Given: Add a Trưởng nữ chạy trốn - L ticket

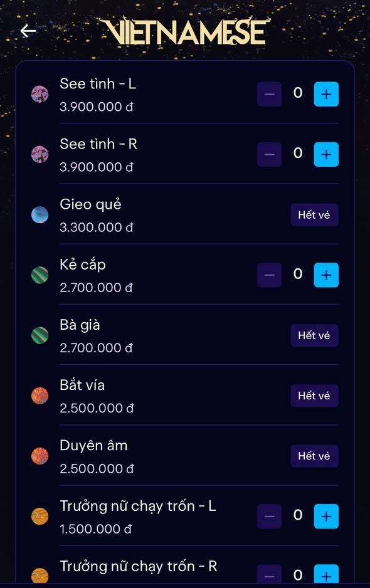Looking at the screenshot, I should tap(326, 517).
